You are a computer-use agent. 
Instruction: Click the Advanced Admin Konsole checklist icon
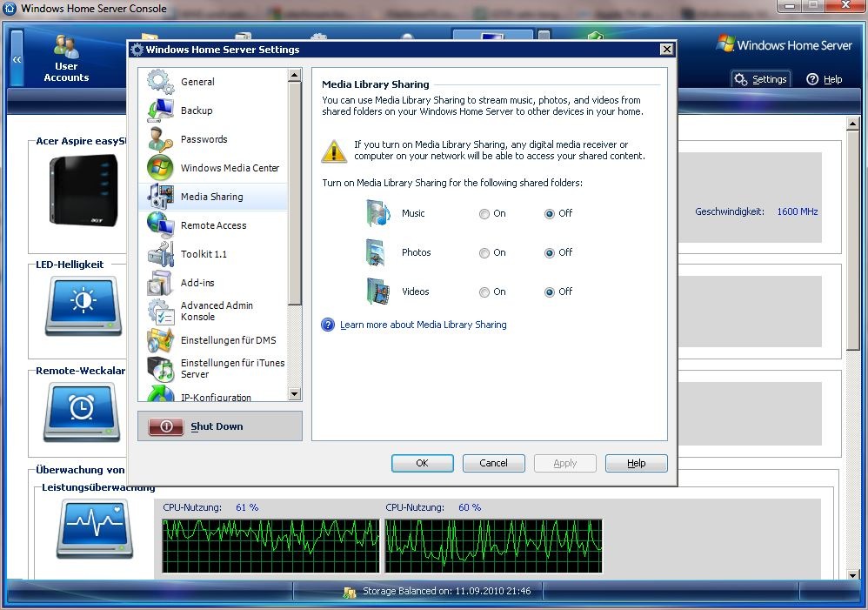[161, 312]
